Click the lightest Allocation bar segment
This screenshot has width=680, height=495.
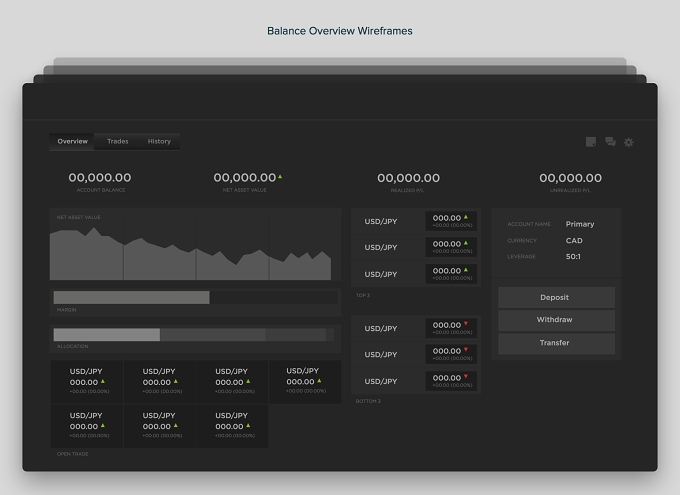point(107,334)
